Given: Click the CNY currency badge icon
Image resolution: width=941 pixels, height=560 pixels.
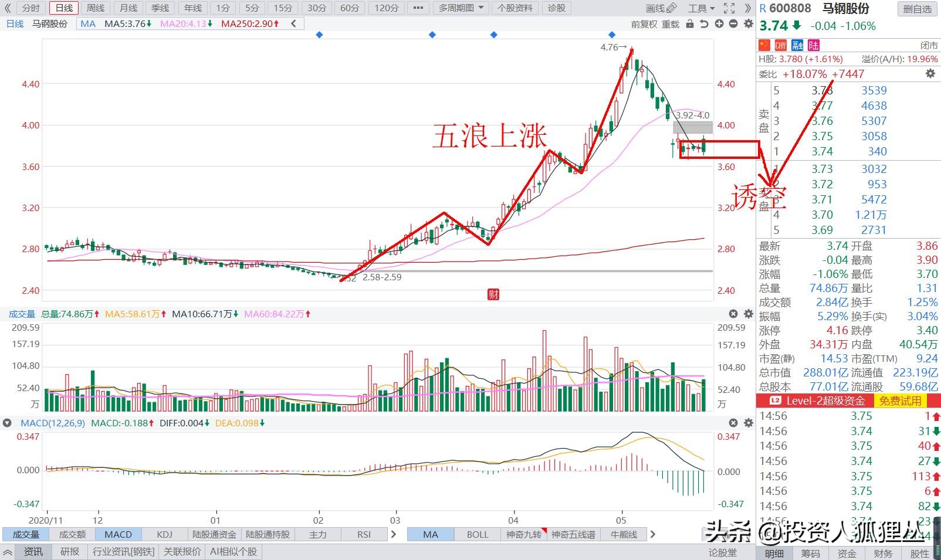Looking at the screenshot, I should (781, 45).
